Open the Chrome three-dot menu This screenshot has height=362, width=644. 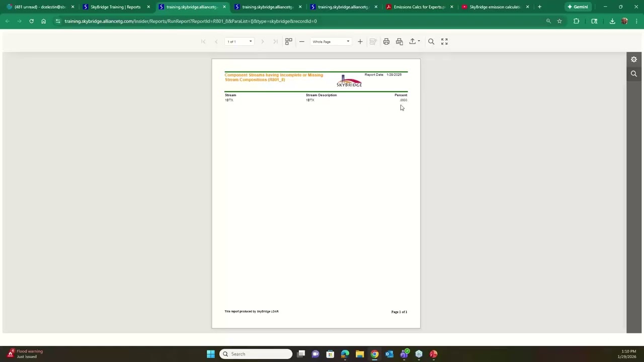click(636, 21)
